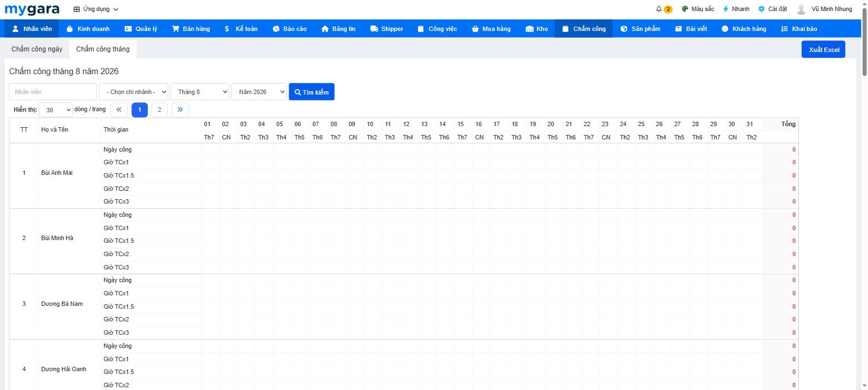This screenshot has width=868, height=390.
Task: Click the Kinh doanh bag icon
Action: 70,29
